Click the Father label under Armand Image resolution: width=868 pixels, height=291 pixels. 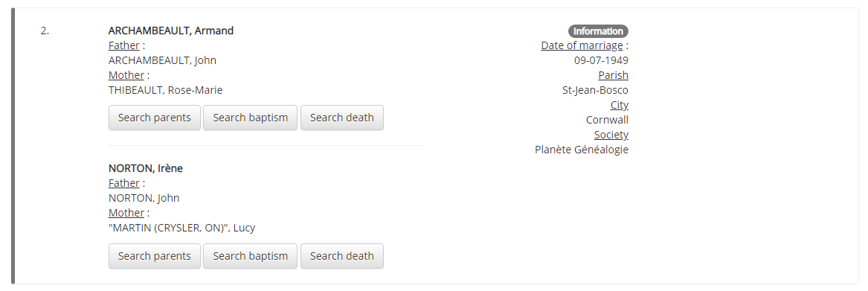tap(124, 45)
